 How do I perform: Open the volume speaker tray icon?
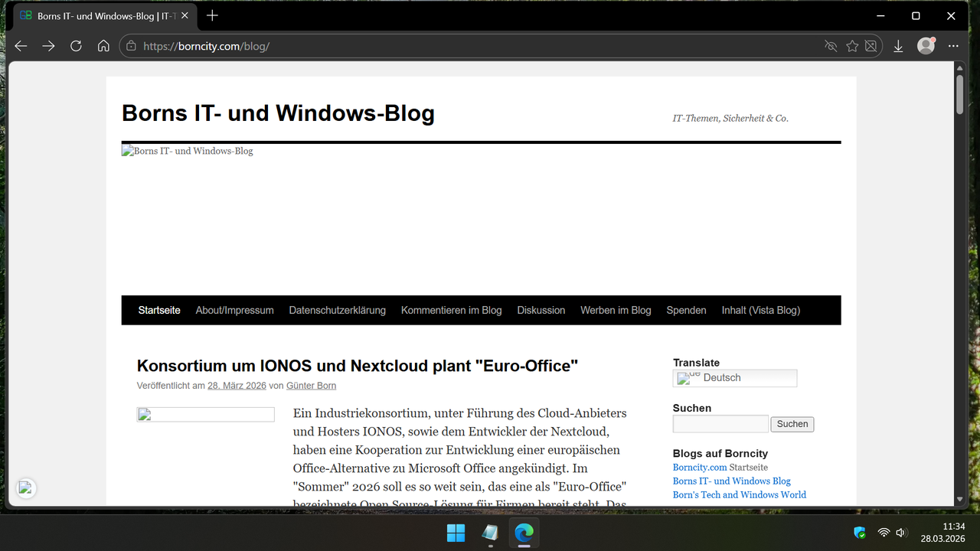[x=901, y=533]
